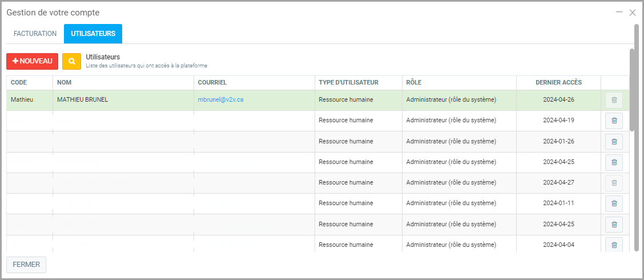
Task: Delete the user last accessed 2024-04-19
Action: [614, 121]
